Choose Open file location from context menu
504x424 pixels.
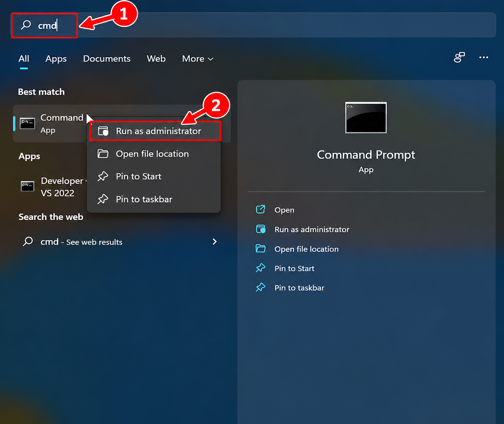click(154, 154)
